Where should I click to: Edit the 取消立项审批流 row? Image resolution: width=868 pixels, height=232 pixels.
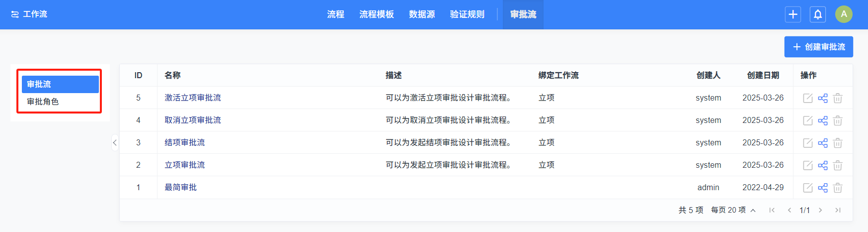coord(808,120)
